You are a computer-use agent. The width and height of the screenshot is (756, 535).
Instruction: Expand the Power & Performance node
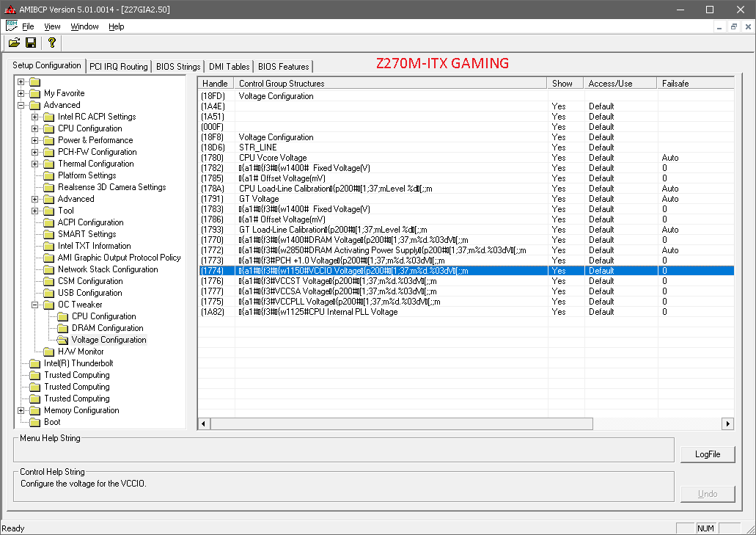(x=34, y=140)
